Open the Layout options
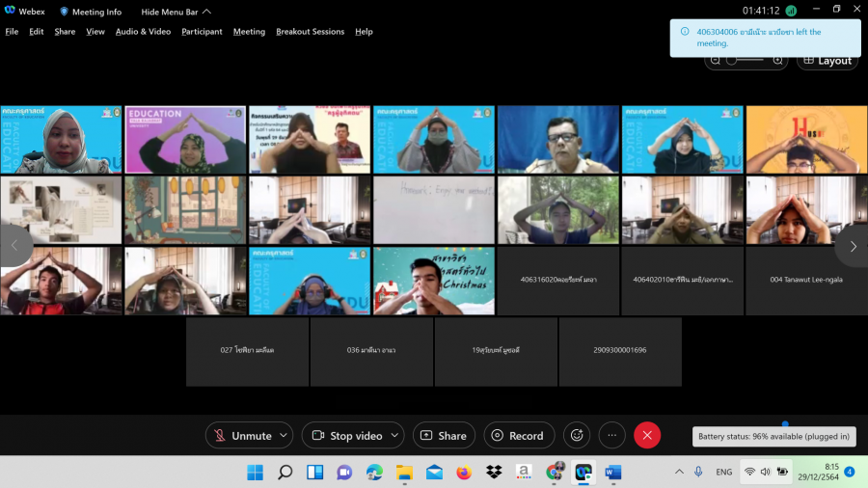The height and width of the screenshot is (488, 868). (827, 61)
